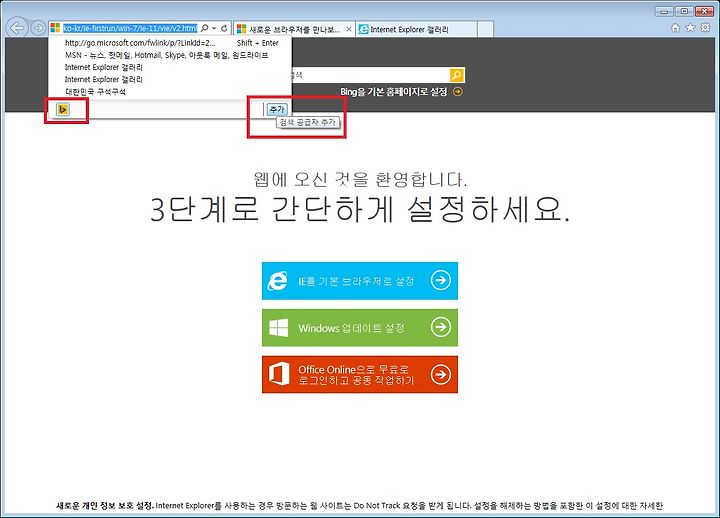The image size is (720, 518).
Task: Select the 대한민국 구석구석 suggestion
Action: (170, 91)
